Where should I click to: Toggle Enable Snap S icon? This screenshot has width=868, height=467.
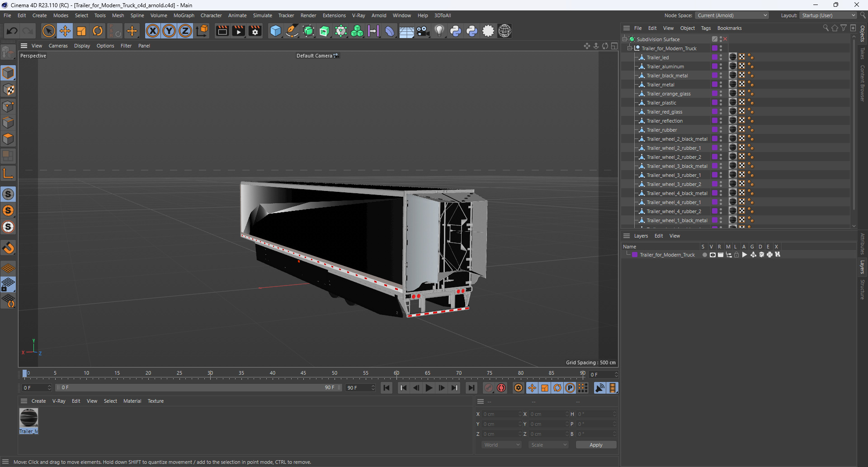[8, 194]
